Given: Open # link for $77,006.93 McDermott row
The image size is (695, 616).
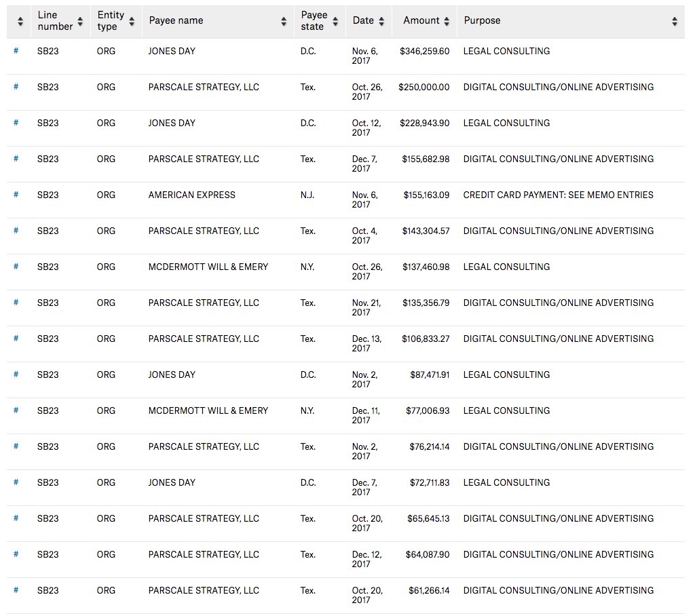Looking at the screenshot, I should pos(16,410).
